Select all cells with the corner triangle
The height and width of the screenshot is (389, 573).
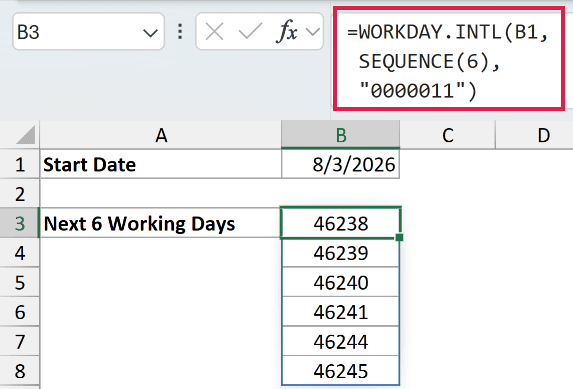click(x=26, y=135)
